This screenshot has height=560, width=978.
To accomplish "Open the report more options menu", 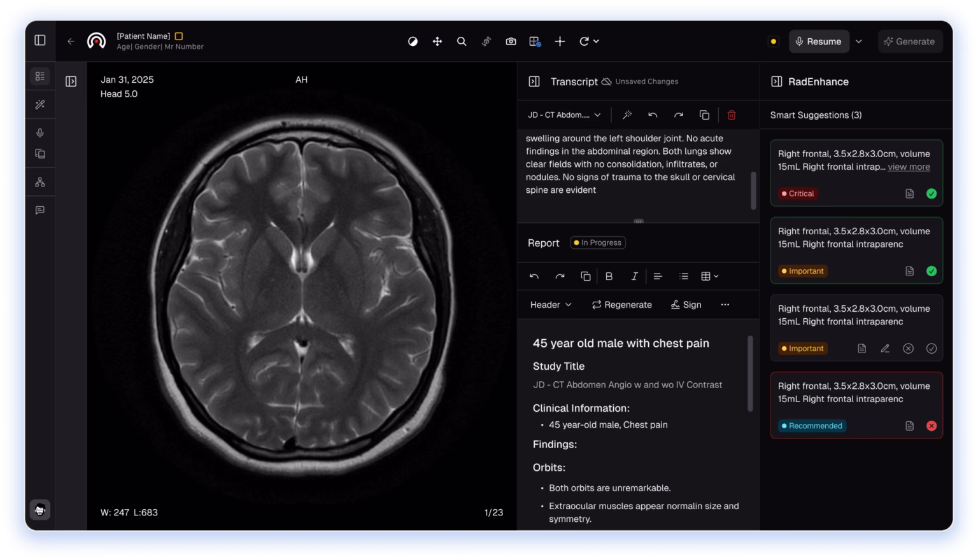I will [x=725, y=305].
